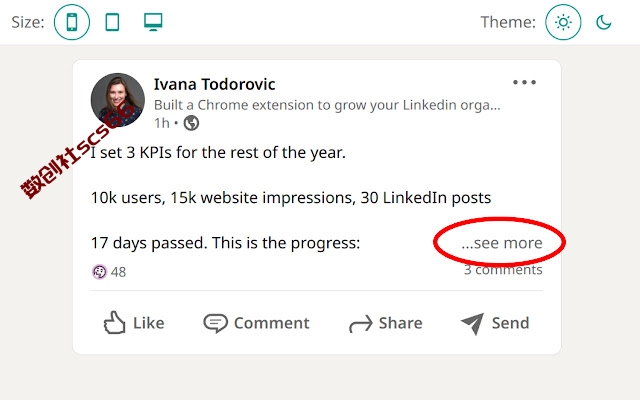Select the mobile phone preview size
The image size is (640, 400).
tap(72, 22)
